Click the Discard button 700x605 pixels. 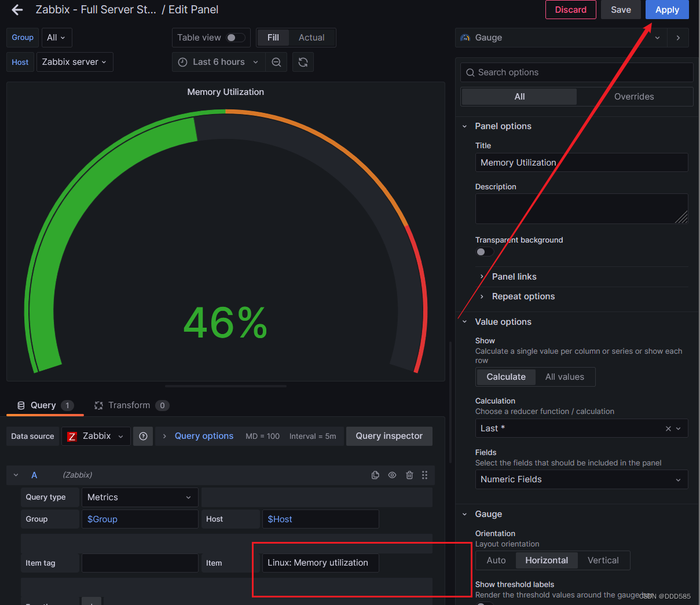(570, 10)
